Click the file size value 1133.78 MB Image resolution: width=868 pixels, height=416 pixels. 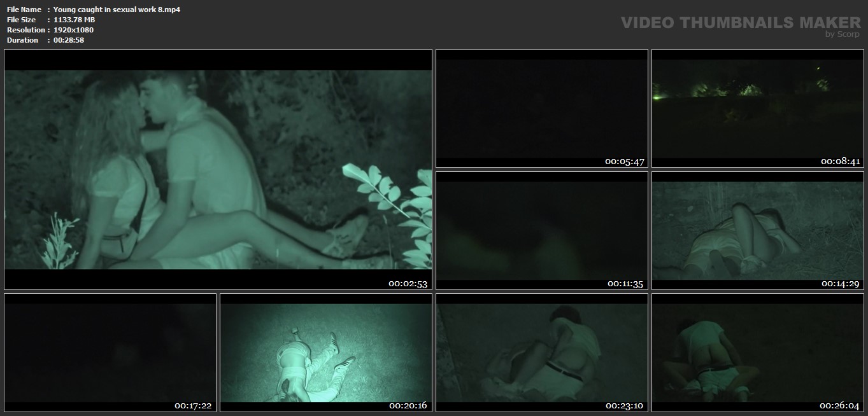tap(74, 20)
